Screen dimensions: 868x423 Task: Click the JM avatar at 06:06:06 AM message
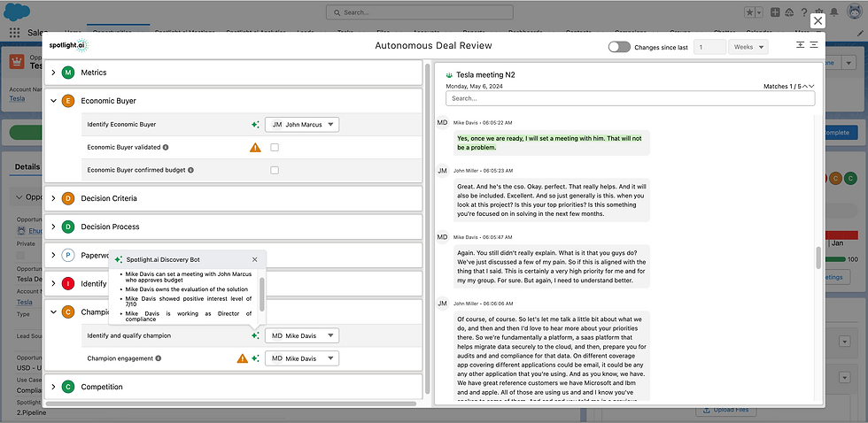pos(442,304)
